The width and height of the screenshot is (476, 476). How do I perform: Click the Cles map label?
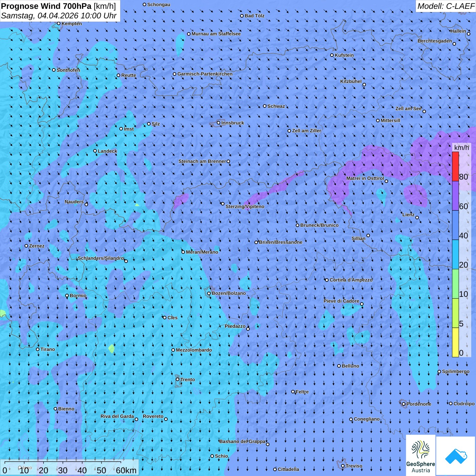pos(172,318)
